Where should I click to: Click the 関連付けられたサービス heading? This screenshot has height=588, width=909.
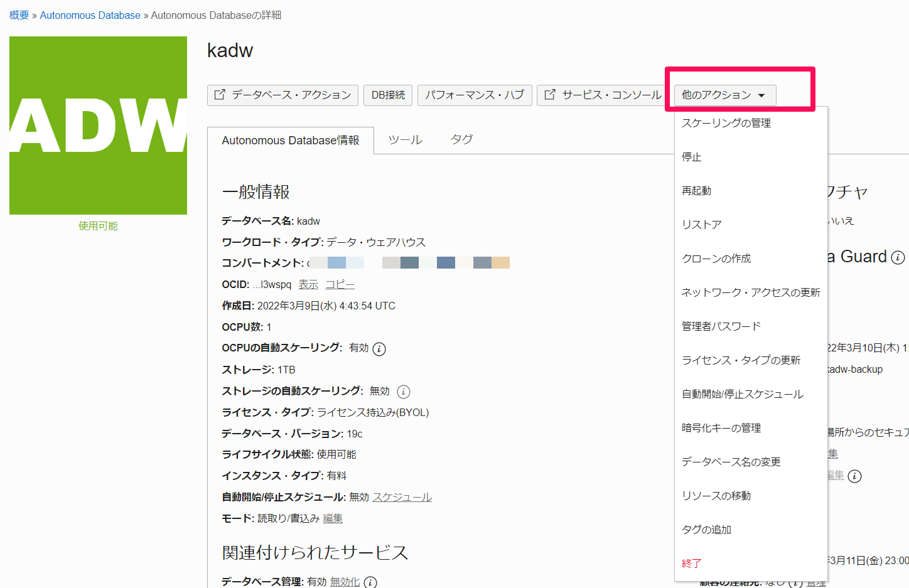click(315, 552)
